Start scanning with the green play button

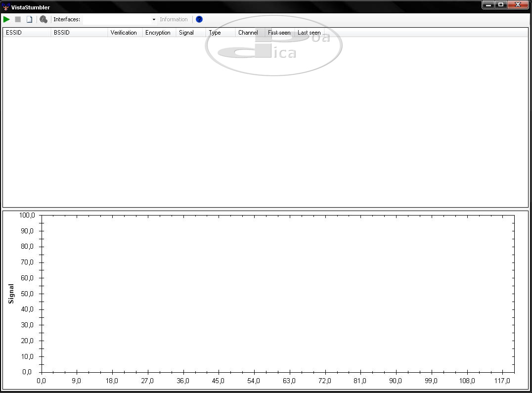[x=6, y=19]
